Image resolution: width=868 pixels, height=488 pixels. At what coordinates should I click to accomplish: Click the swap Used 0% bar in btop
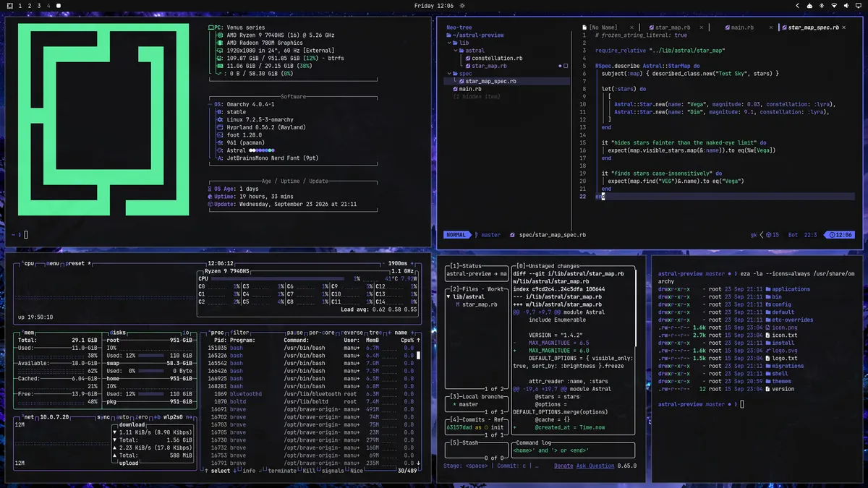153,370
